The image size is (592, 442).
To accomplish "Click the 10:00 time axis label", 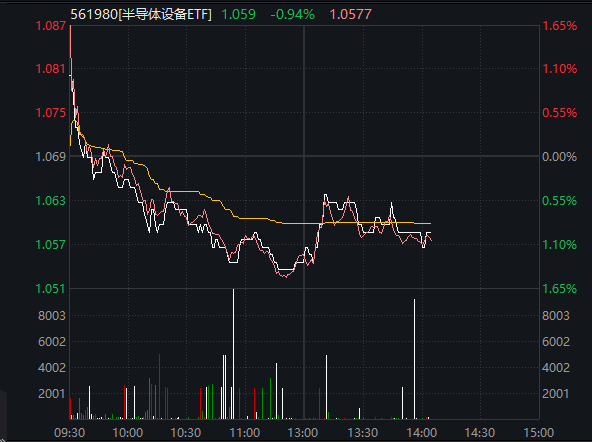I will 128,433.
